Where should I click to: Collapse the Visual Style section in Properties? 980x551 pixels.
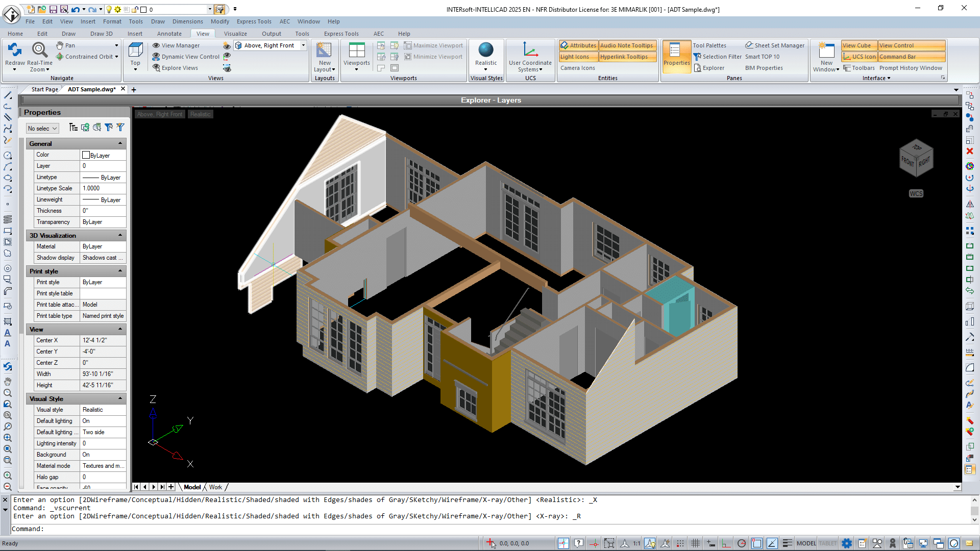click(120, 398)
